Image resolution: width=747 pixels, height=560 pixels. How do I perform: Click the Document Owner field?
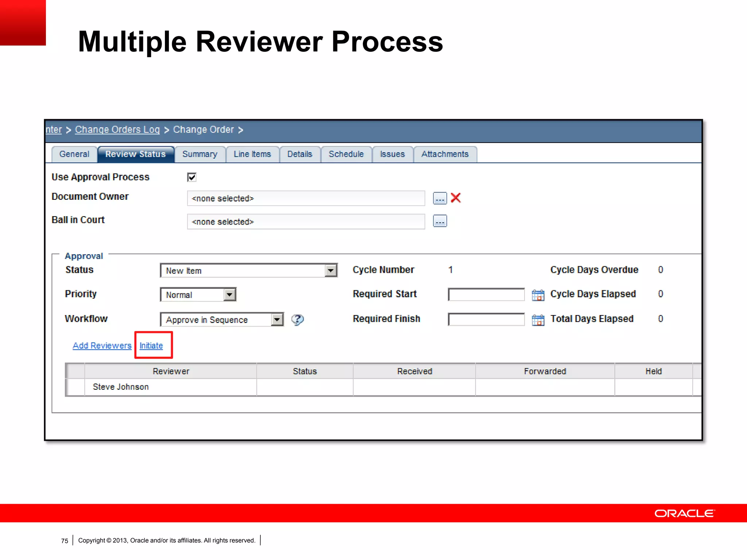point(306,198)
